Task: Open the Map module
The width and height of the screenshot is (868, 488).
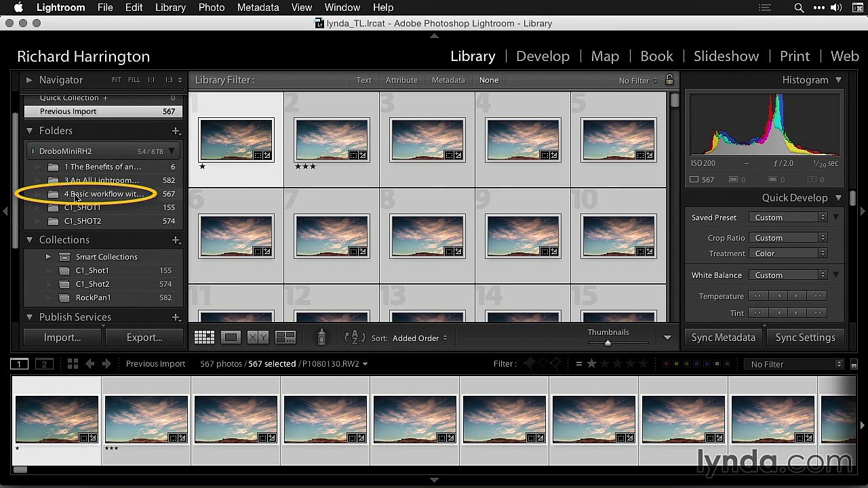Action: point(605,56)
